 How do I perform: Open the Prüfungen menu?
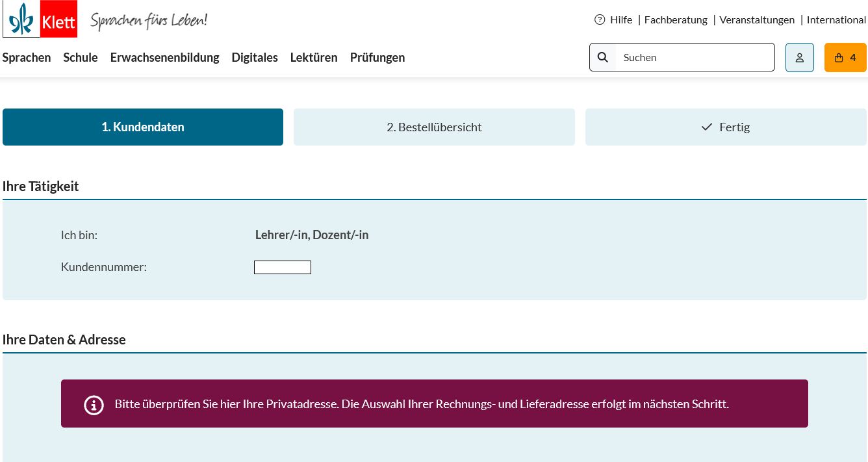click(x=377, y=57)
